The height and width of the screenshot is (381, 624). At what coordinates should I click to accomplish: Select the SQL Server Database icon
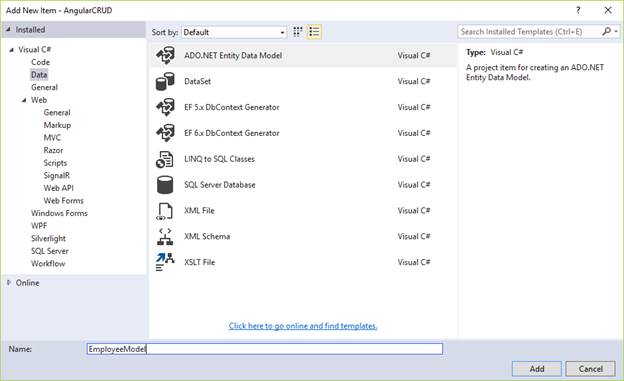(x=165, y=185)
